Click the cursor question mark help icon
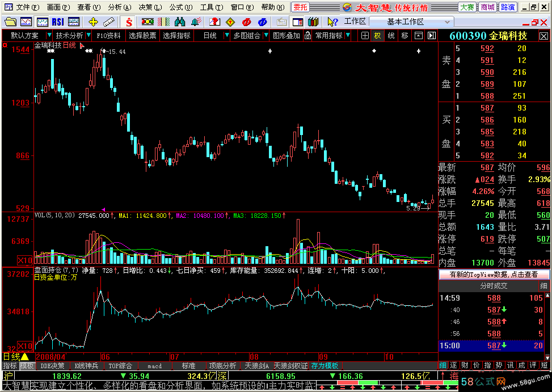Viewport: 552px width, 392px height. click(x=332, y=22)
